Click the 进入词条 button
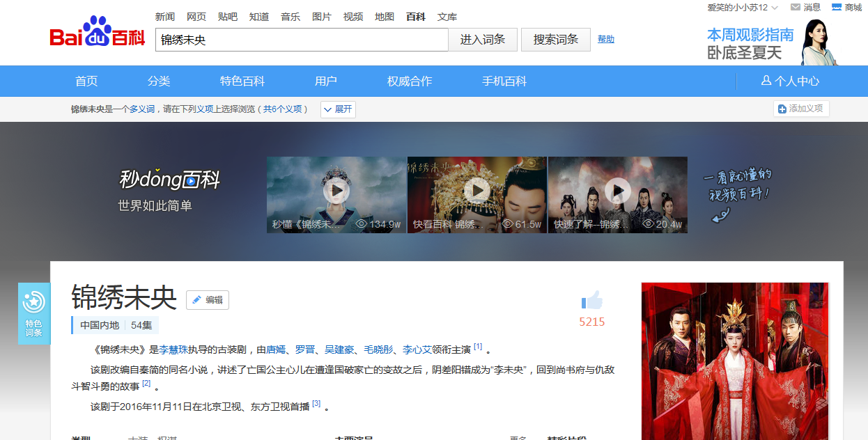Viewport: 868px width, 440px height. (x=483, y=40)
